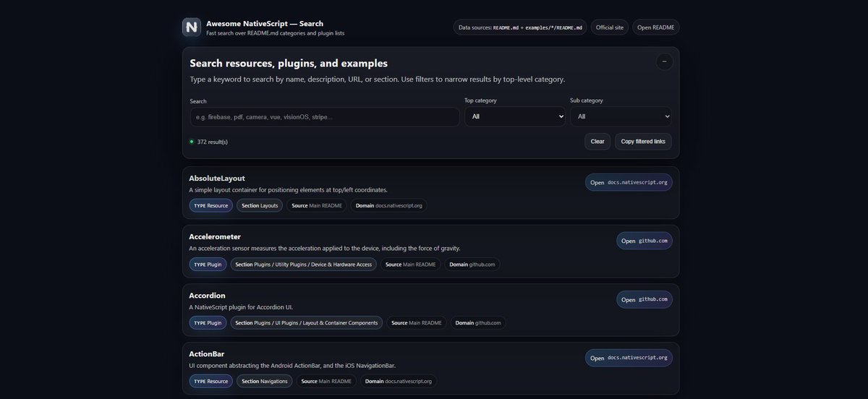
Task: Click the 372 result(s) status text
Action: tap(213, 142)
